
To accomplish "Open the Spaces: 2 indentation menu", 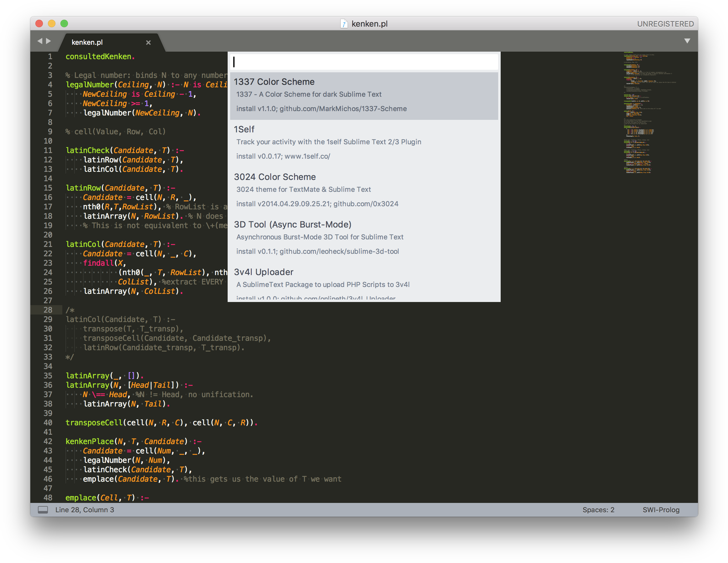I will (598, 510).
